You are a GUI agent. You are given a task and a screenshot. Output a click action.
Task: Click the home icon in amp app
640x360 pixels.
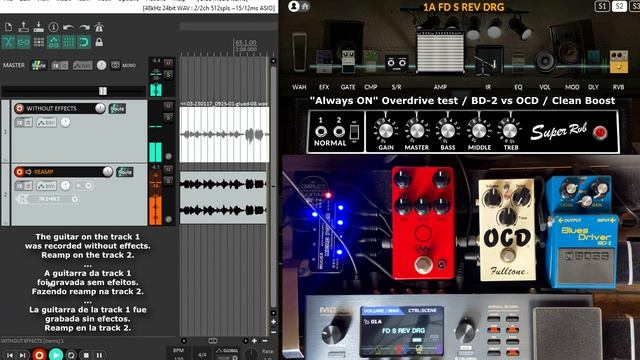coord(305,6)
